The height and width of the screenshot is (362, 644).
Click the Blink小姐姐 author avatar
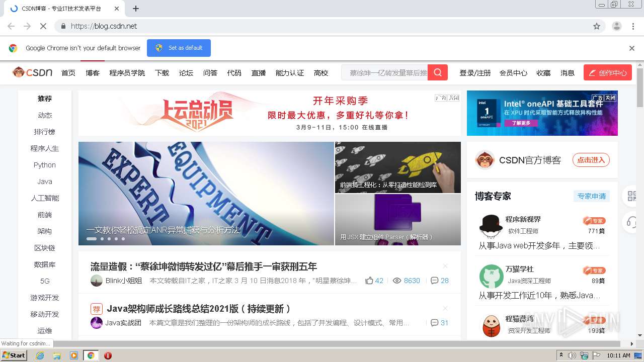point(97,281)
